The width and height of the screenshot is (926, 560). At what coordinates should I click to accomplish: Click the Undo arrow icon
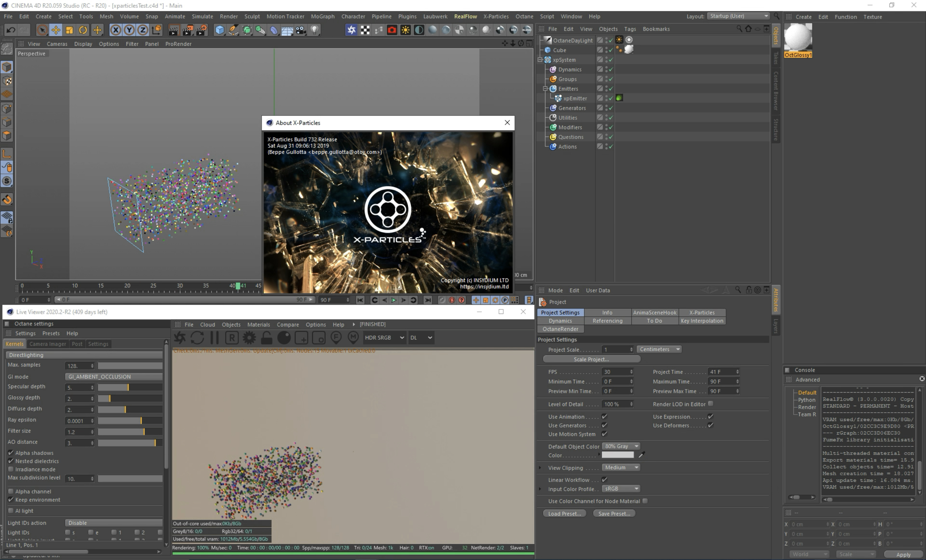tap(11, 30)
